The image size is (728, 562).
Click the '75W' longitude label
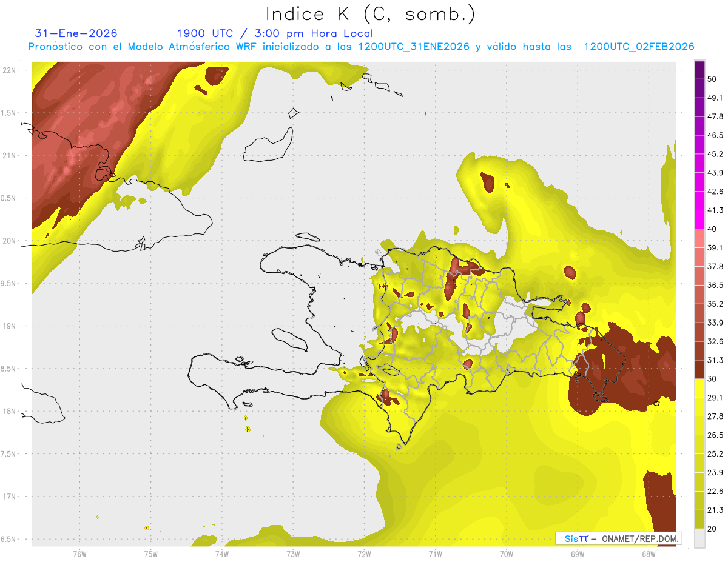pos(150,554)
